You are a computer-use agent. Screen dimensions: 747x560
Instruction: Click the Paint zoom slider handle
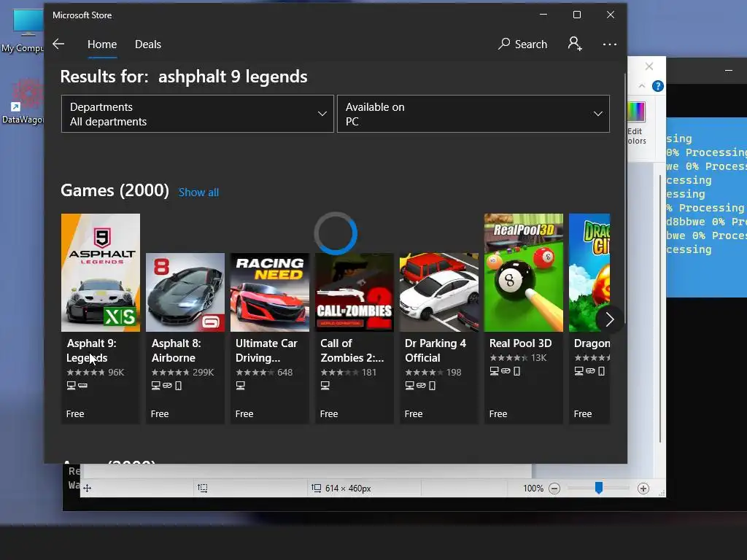coord(599,488)
